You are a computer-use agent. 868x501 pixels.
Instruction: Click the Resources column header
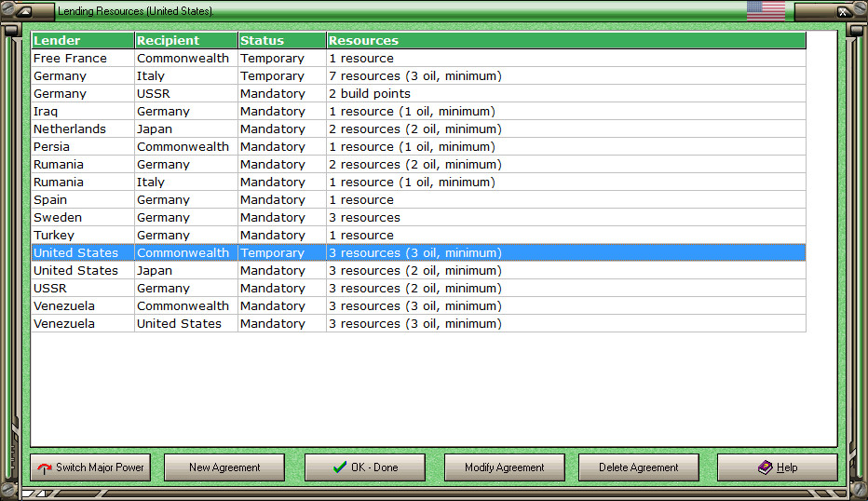click(566, 40)
